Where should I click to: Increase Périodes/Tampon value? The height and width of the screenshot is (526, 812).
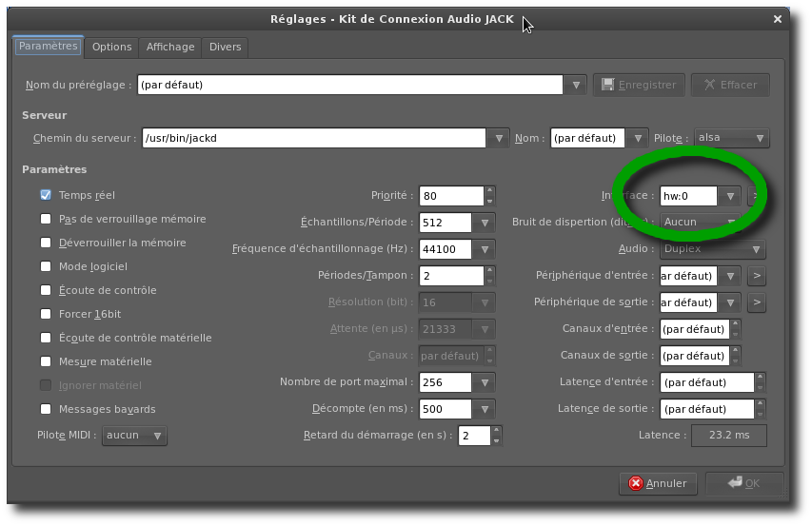point(489,270)
